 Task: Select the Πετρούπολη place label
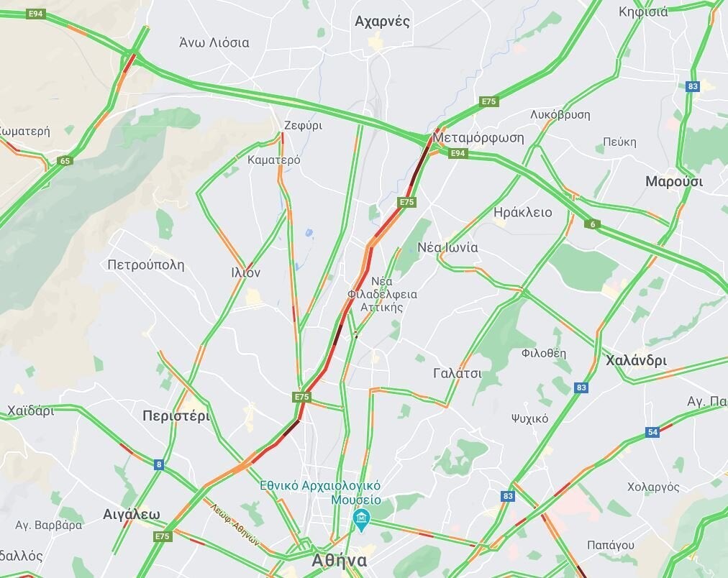pyautogui.click(x=146, y=265)
